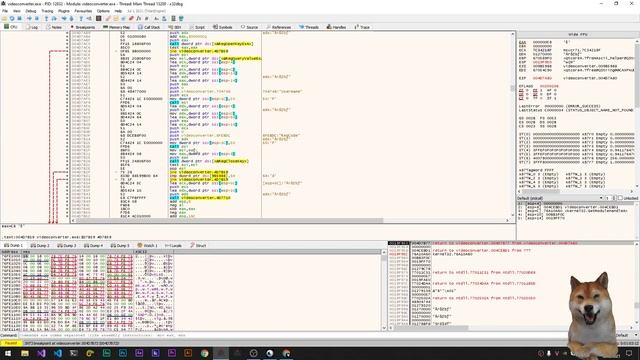
Task: Switch to the Script tab
Action: (x=197, y=27)
